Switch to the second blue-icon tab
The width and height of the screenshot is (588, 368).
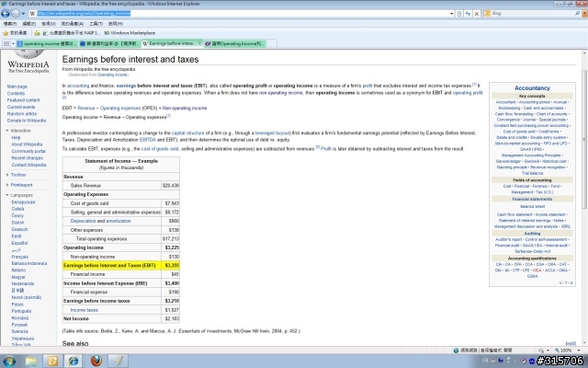pos(110,44)
